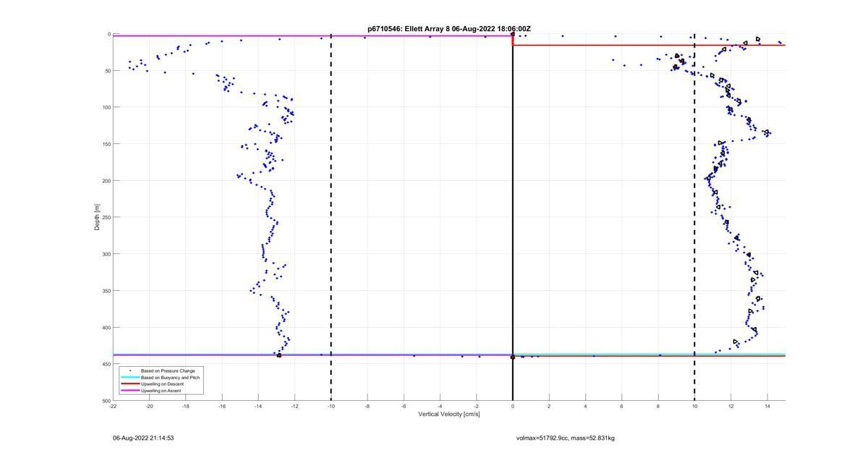This screenshot has width=868, height=450.
Task: Click depth tick label '150'
Action: (106, 144)
